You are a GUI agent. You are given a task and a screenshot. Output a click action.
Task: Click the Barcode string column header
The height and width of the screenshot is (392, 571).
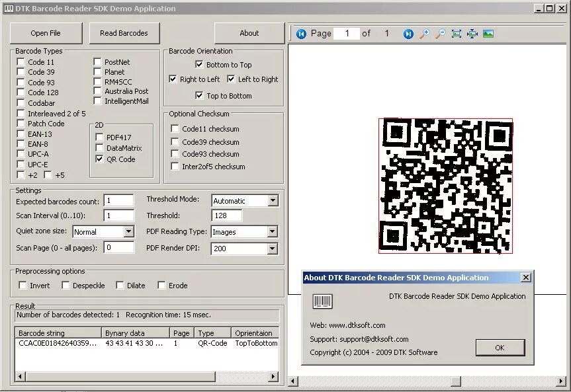click(58, 333)
